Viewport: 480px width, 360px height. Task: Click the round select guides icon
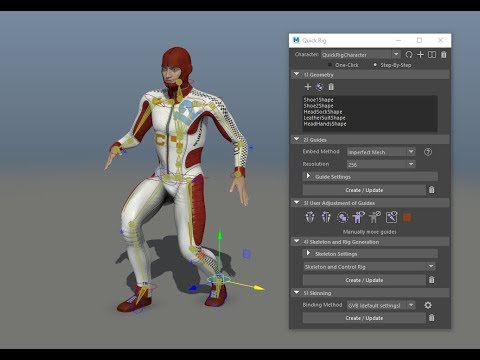[342, 217]
